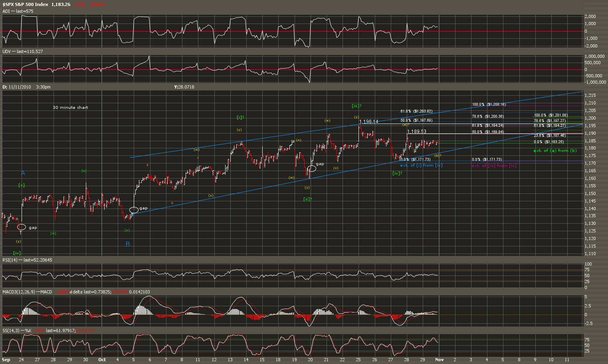Select the 23.6% ($1,187.46) Fibonacci label
This screenshot has width=608, height=364.
click(550, 136)
